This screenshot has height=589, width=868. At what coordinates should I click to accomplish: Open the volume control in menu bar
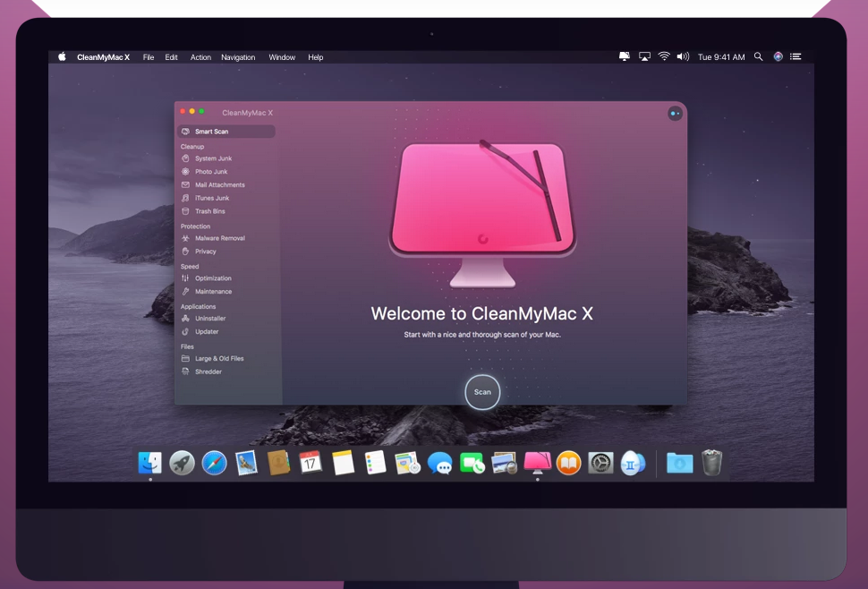pyautogui.click(x=683, y=56)
